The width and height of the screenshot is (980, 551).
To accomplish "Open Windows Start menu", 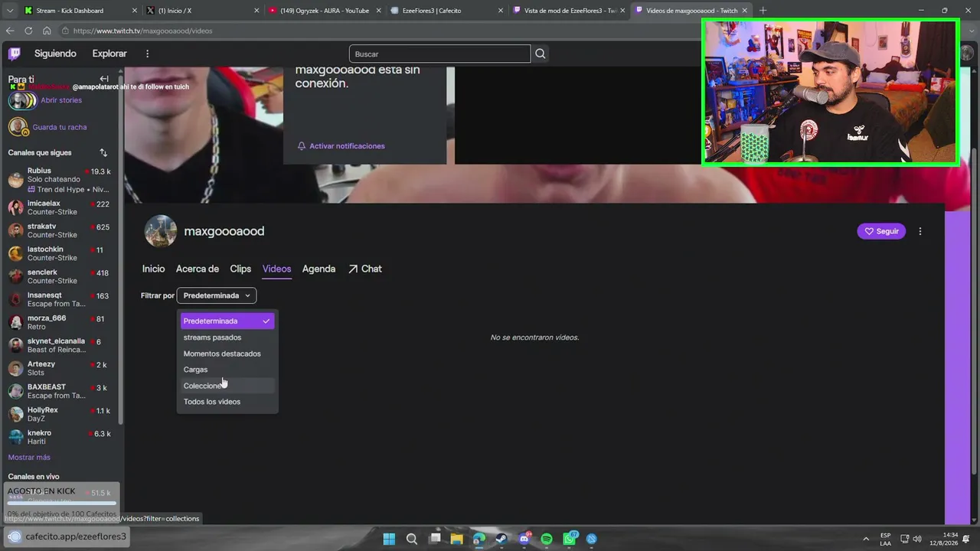I will click(389, 539).
